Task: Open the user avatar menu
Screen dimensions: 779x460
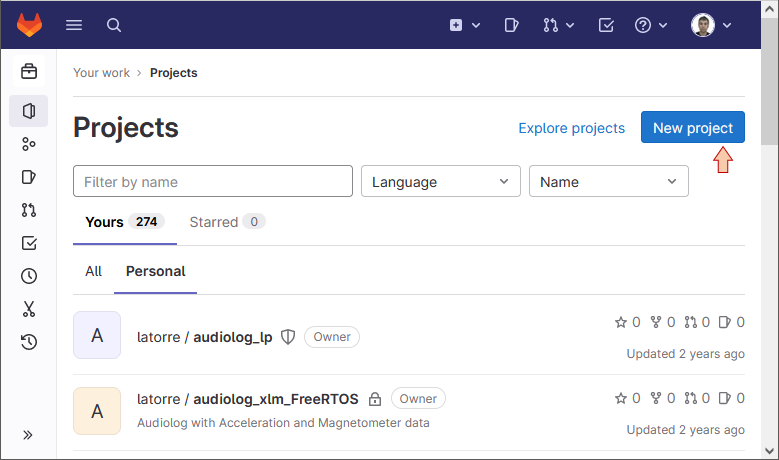Action: point(711,25)
